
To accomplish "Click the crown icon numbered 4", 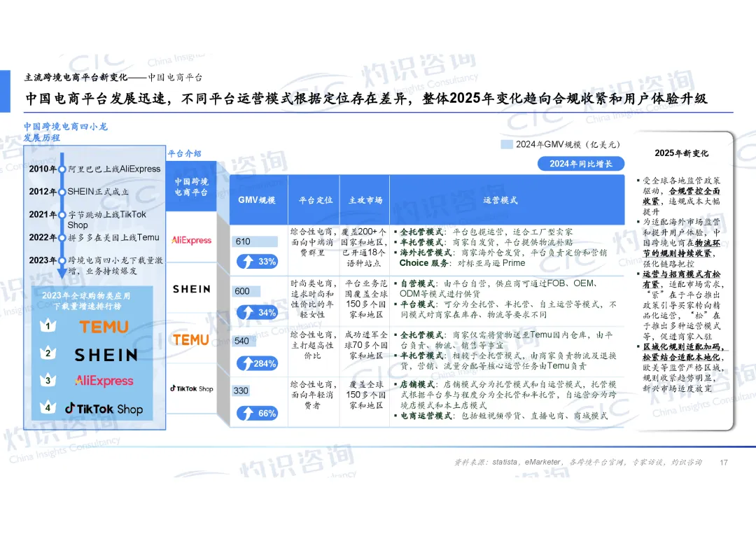I will click(48, 407).
